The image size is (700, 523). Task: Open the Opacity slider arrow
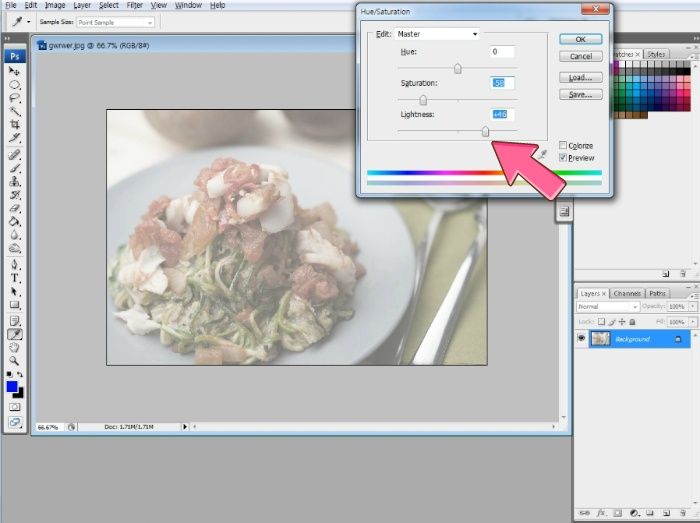pyautogui.click(x=693, y=307)
